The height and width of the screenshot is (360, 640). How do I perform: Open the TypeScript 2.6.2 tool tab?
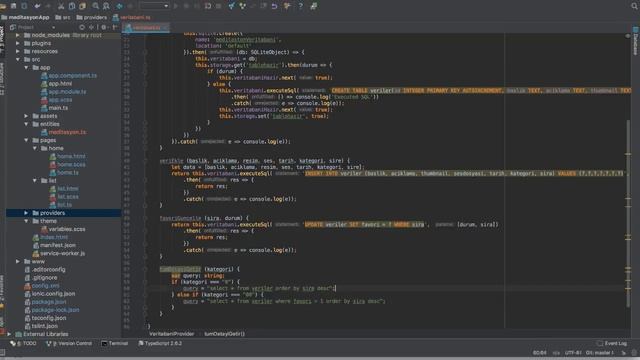click(160, 344)
